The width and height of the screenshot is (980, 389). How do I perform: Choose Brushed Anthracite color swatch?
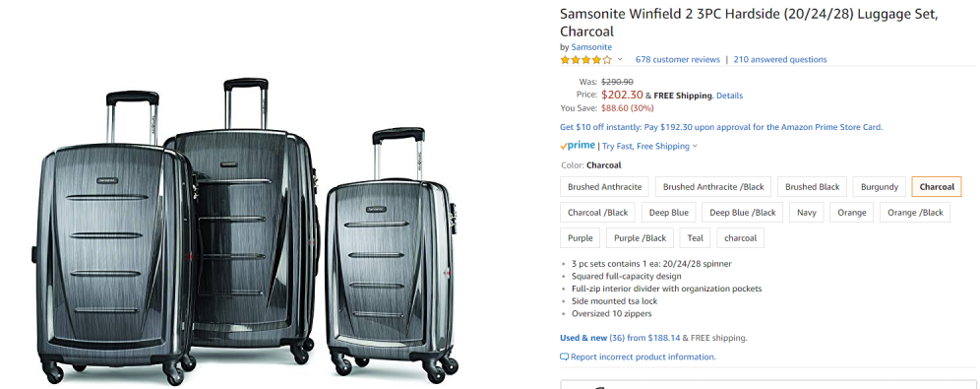click(x=604, y=187)
